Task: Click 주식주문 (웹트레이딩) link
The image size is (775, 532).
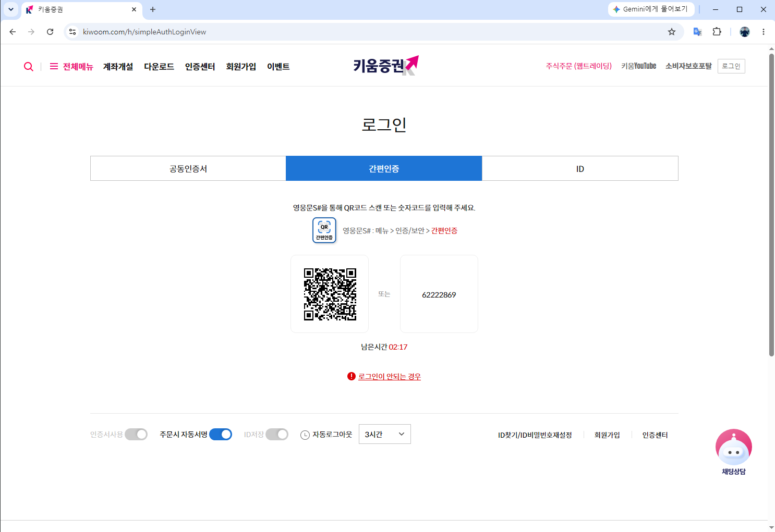Action: (579, 66)
